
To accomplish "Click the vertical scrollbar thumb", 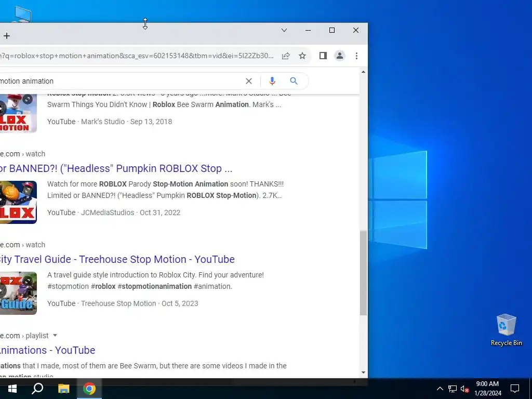I will 363,273.
